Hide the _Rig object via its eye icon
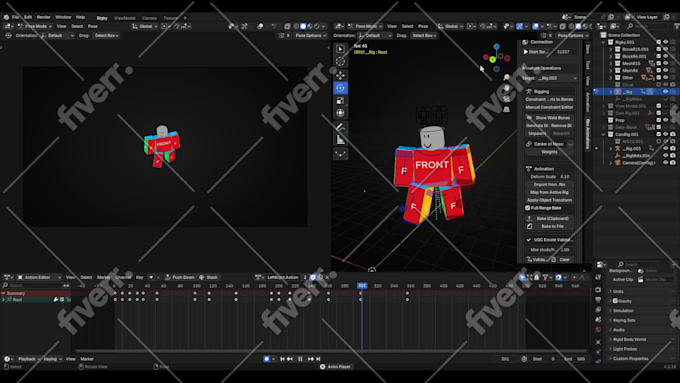Image resolution: width=680 pixels, height=383 pixels. click(666, 92)
